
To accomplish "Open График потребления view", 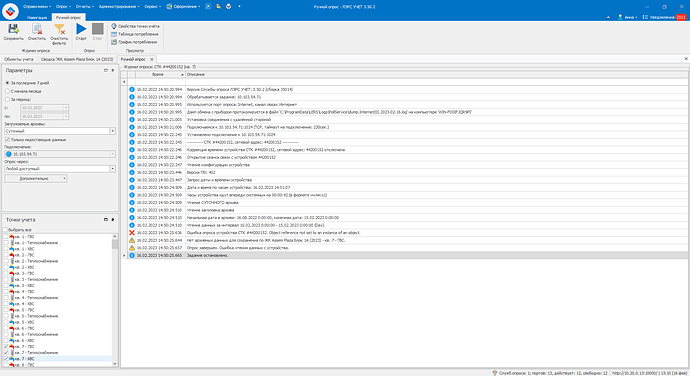I will pos(134,42).
